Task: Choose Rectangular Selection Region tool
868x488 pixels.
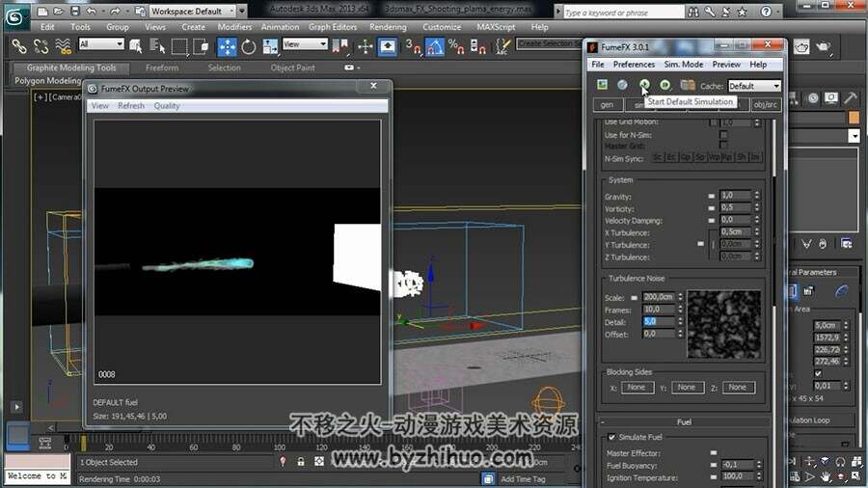Action: (x=179, y=47)
